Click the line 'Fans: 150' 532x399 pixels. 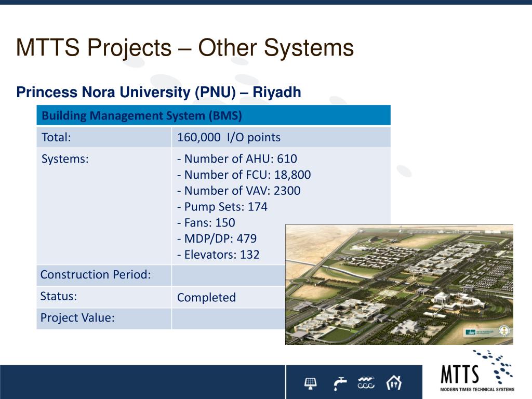coord(206,222)
